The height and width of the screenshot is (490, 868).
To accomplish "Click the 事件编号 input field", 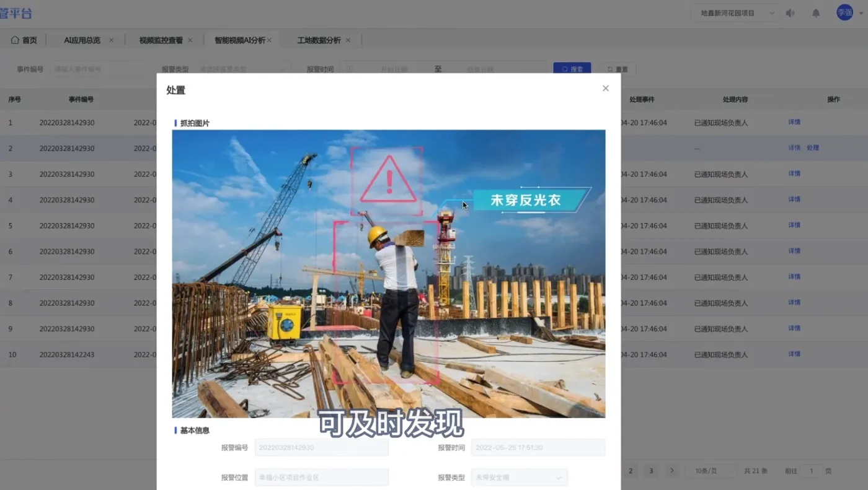I will 98,69.
